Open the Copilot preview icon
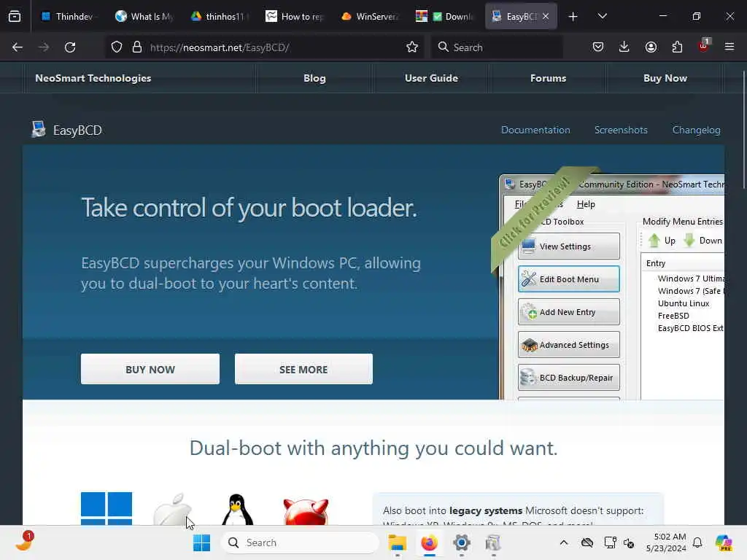This screenshot has height=560, width=747. (x=724, y=542)
